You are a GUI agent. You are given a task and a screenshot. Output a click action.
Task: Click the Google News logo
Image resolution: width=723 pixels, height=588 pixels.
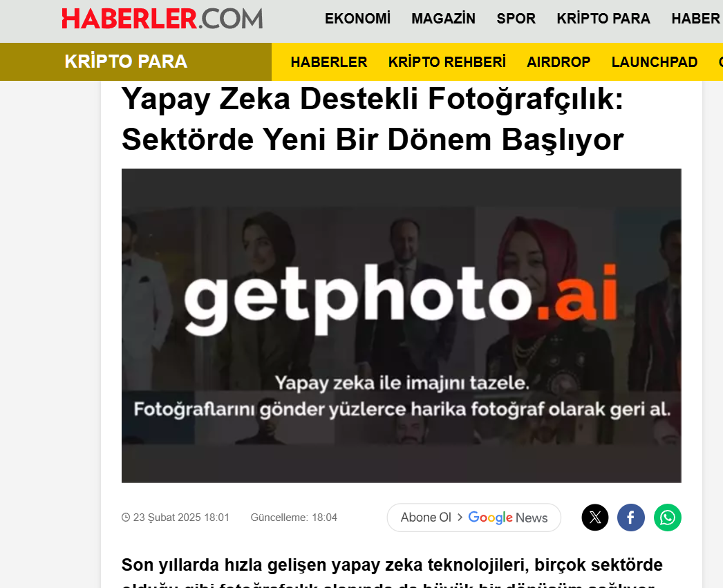click(x=507, y=518)
